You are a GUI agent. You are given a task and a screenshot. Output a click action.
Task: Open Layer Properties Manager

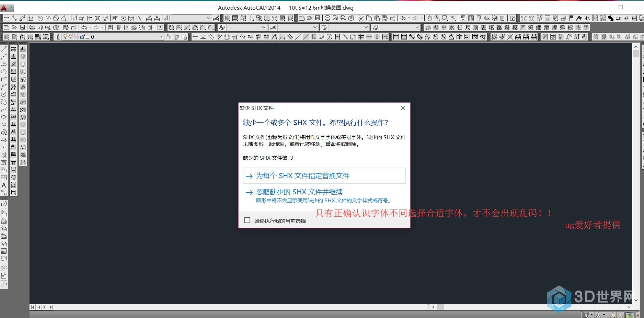57,37
